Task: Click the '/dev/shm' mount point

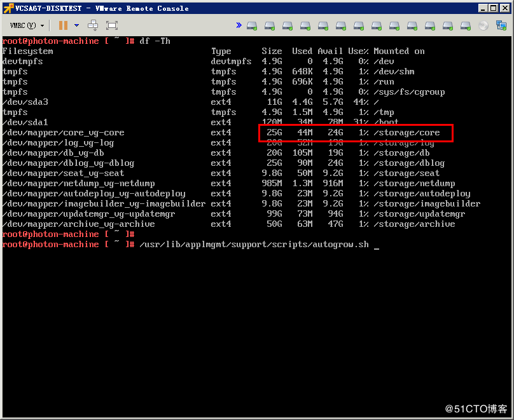Action: pos(394,72)
